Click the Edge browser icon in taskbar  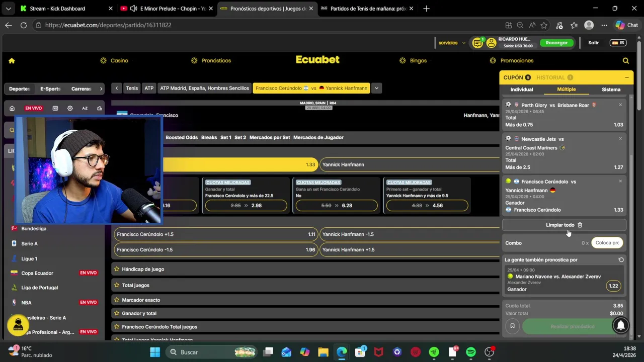coord(342,352)
